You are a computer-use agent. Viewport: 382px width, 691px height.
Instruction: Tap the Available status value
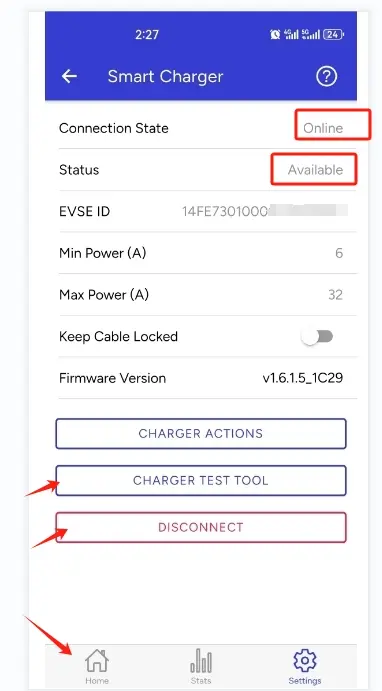315,170
